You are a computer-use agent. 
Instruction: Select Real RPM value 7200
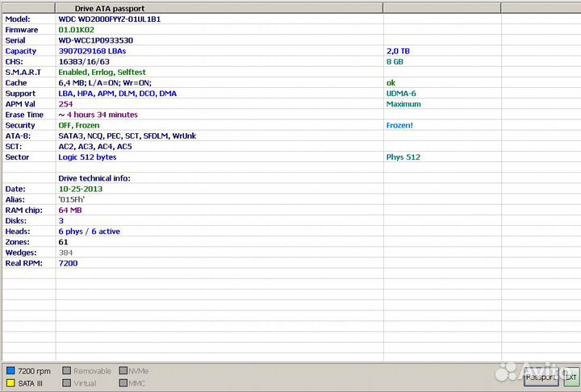click(x=68, y=264)
